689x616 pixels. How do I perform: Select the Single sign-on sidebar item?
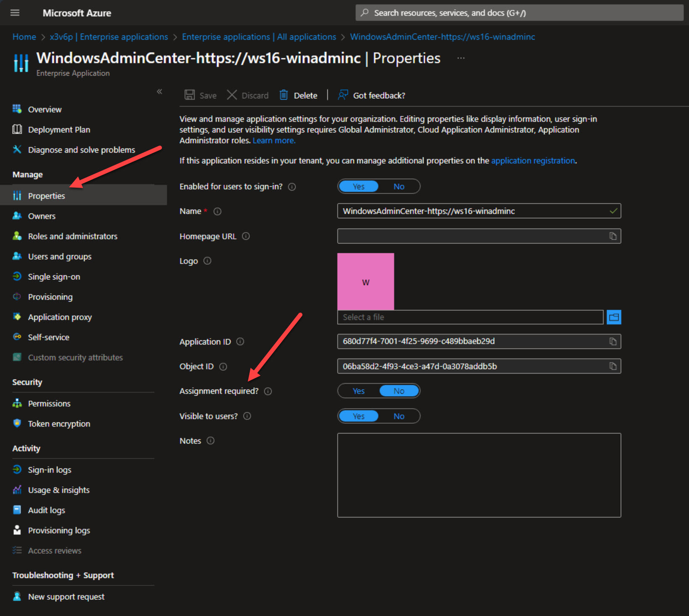[54, 276]
